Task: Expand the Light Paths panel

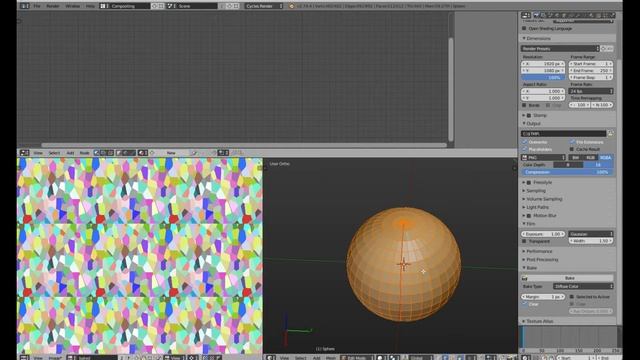Action: point(537,207)
